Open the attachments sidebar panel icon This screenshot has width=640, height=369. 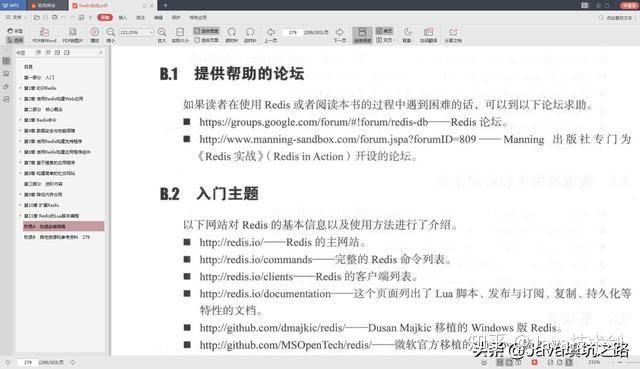(6, 87)
